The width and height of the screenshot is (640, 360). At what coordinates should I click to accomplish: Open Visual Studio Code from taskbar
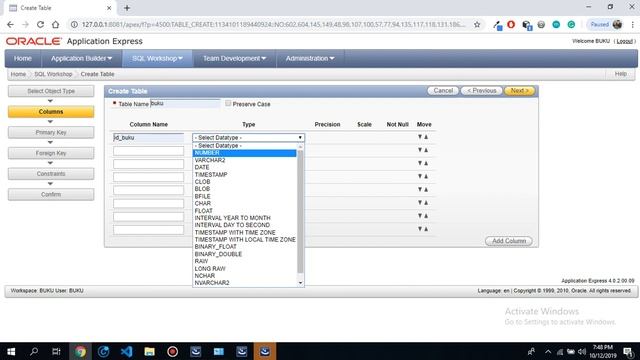(127, 351)
